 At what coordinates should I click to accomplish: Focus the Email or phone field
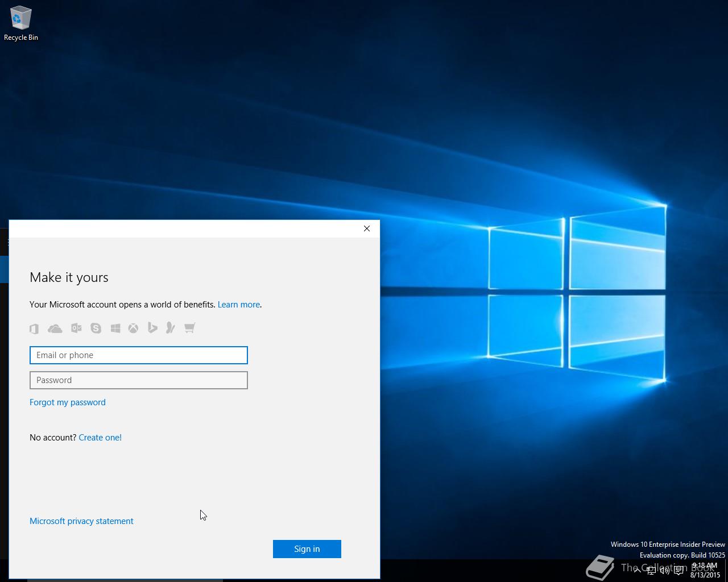(139, 355)
